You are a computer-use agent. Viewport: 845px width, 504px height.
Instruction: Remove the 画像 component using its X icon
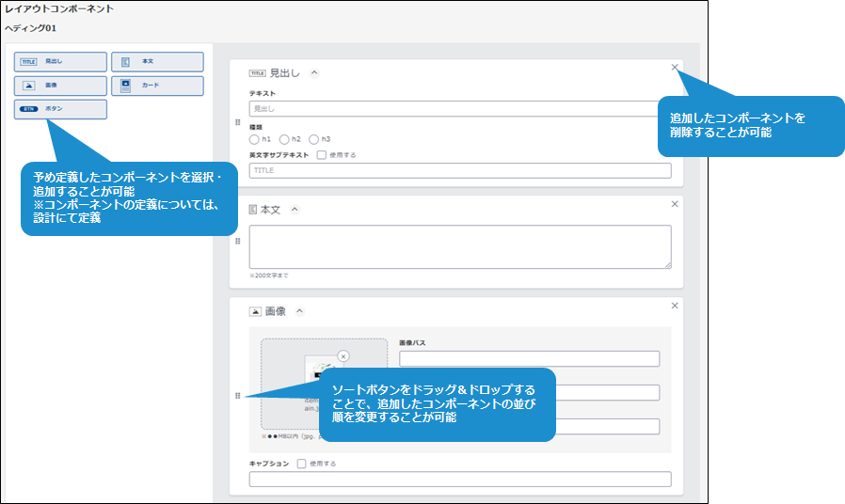tap(675, 306)
